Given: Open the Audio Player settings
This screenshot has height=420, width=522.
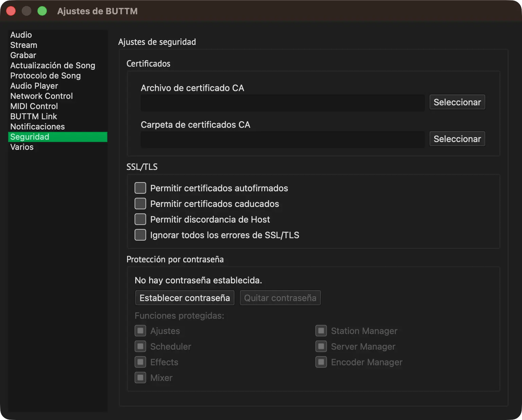Looking at the screenshot, I should coord(57,86).
